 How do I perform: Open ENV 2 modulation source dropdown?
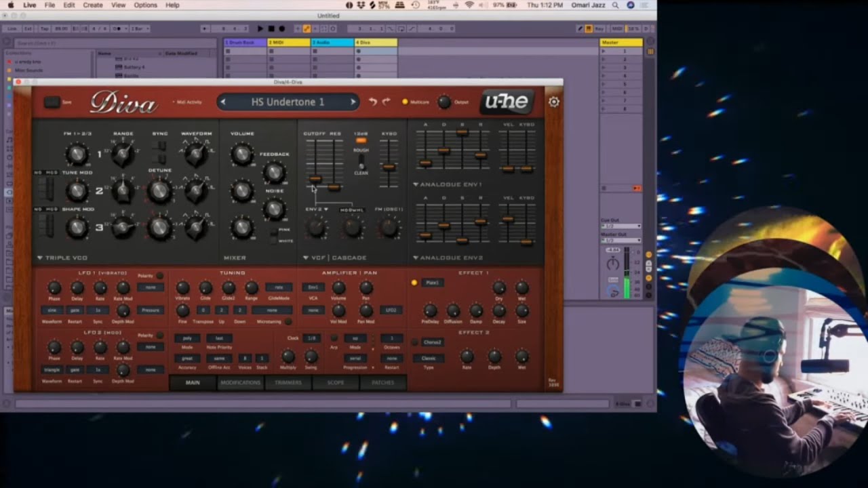click(x=317, y=209)
